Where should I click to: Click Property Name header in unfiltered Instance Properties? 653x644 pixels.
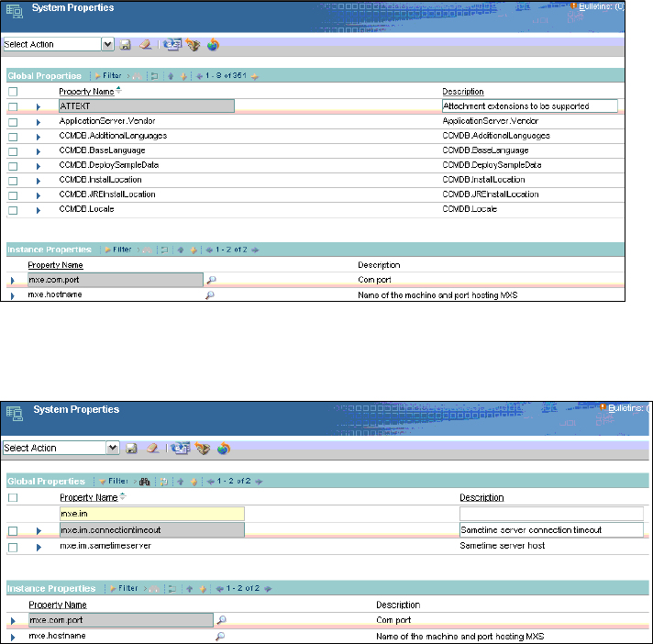click(55, 265)
